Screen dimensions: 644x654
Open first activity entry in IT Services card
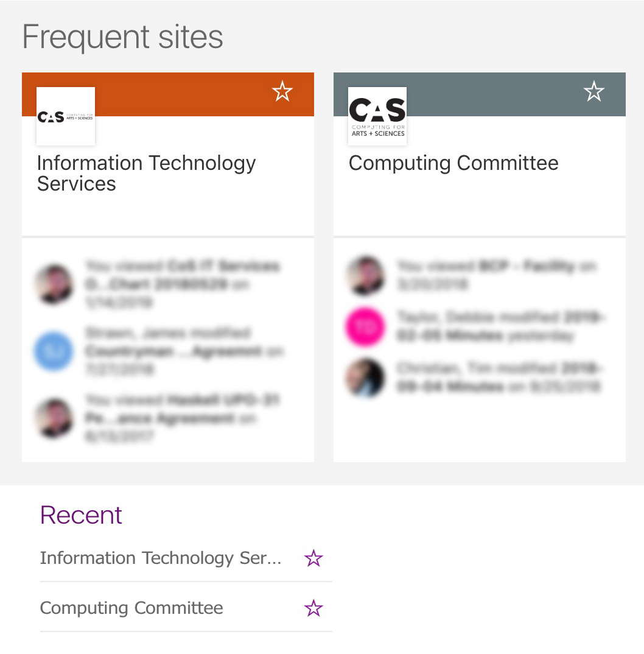182,284
